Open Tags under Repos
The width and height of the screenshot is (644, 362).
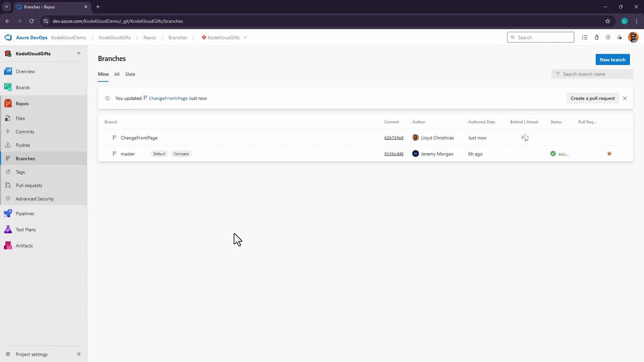[x=20, y=172]
